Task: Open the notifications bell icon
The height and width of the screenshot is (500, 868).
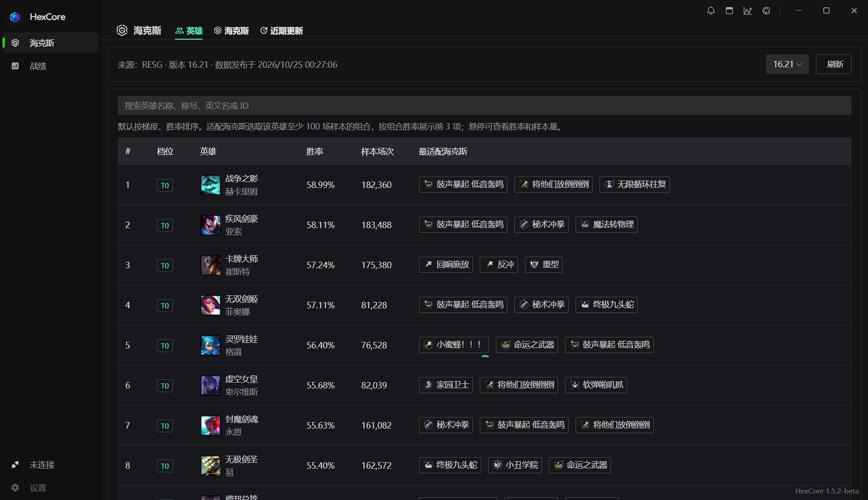Action: pyautogui.click(x=711, y=11)
